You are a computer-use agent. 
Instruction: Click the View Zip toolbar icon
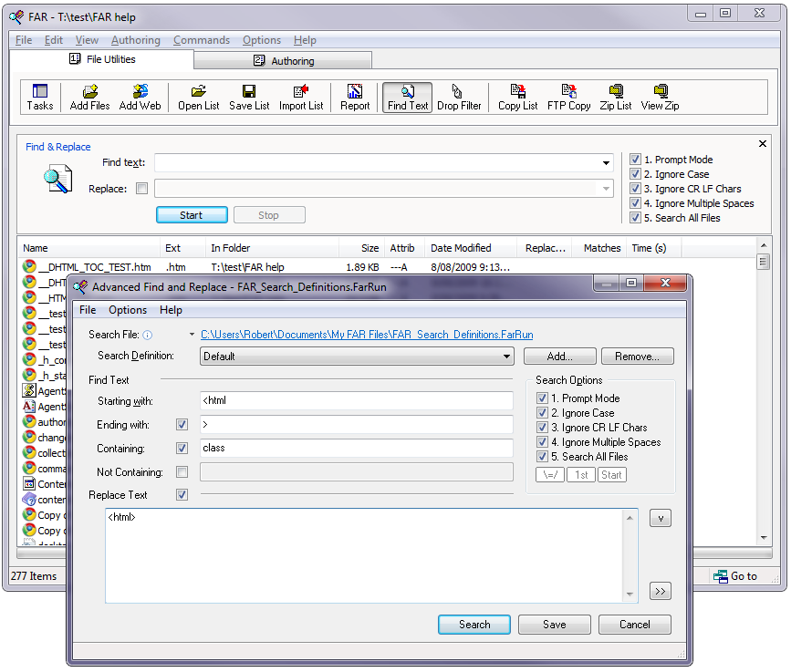(660, 97)
